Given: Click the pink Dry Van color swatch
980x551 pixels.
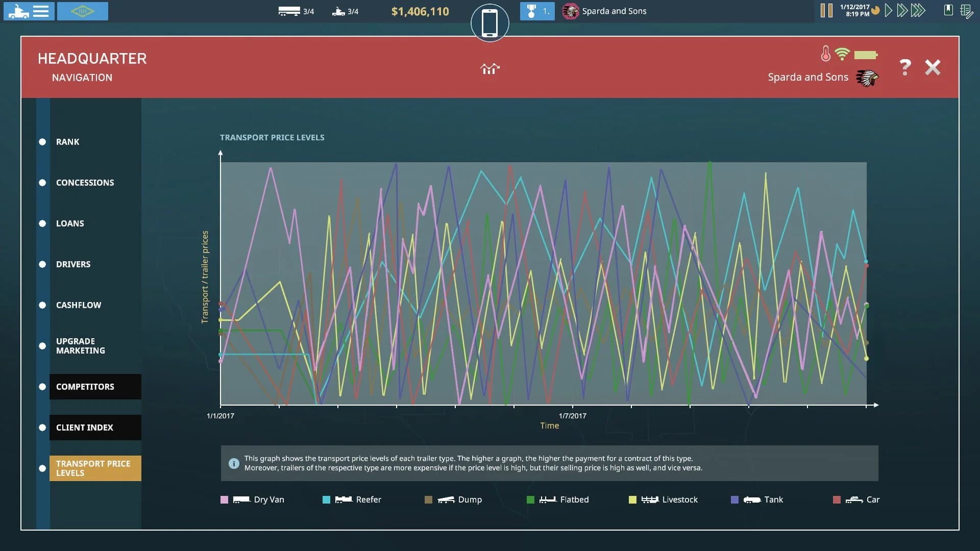Looking at the screenshot, I should coord(225,499).
